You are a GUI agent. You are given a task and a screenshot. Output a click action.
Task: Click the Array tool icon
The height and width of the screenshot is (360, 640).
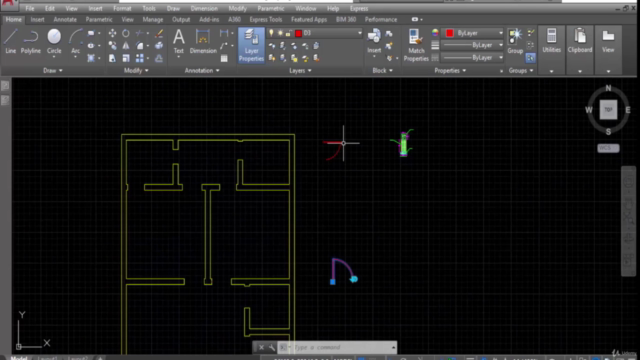[140, 58]
